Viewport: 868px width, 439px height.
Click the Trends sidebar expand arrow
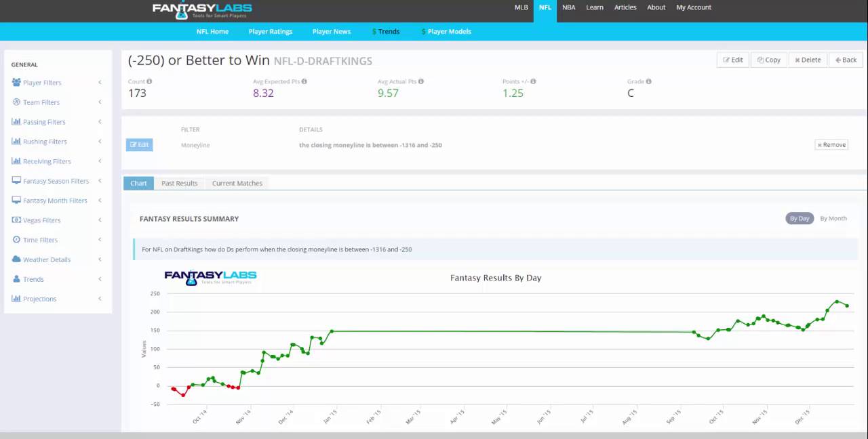pyautogui.click(x=100, y=279)
